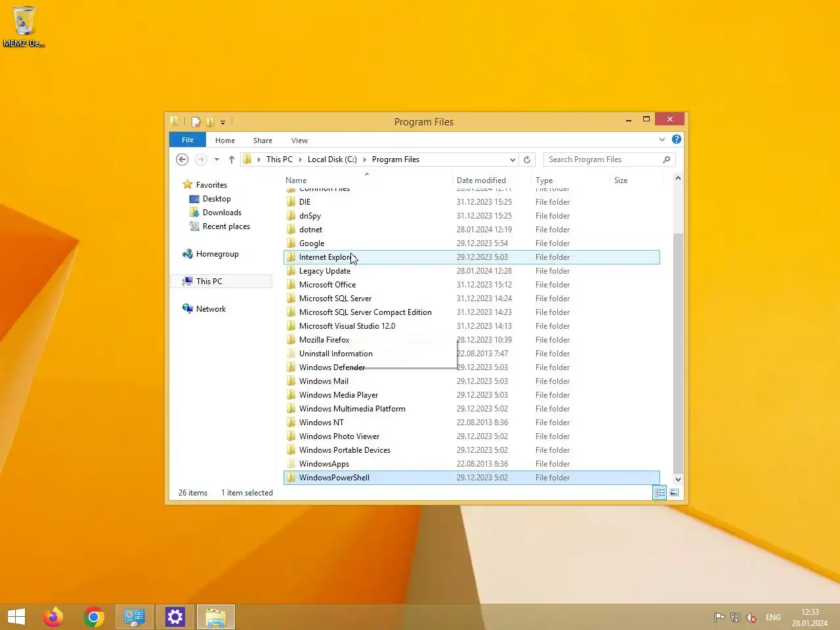
Task: Sort by the Size column header
Action: pos(621,180)
